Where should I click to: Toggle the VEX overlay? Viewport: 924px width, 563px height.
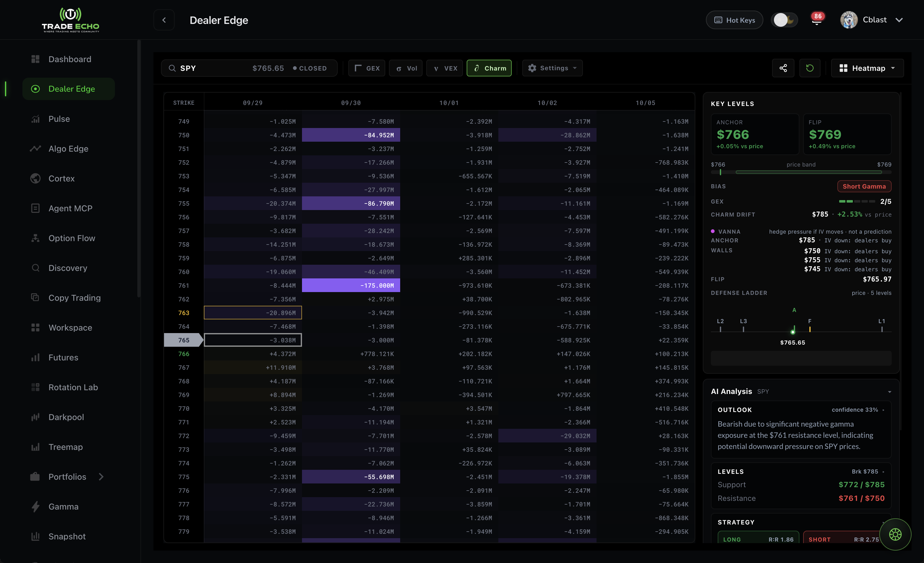(x=445, y=68)
